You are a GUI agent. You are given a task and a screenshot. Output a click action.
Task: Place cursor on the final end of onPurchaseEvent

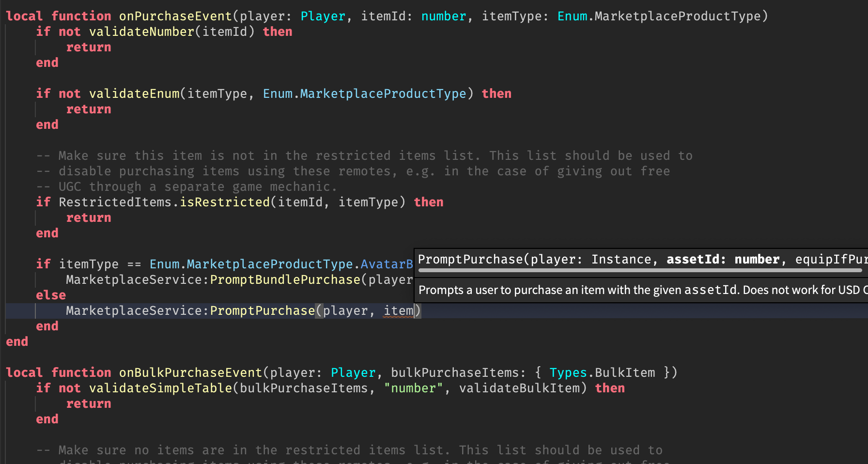17,341
